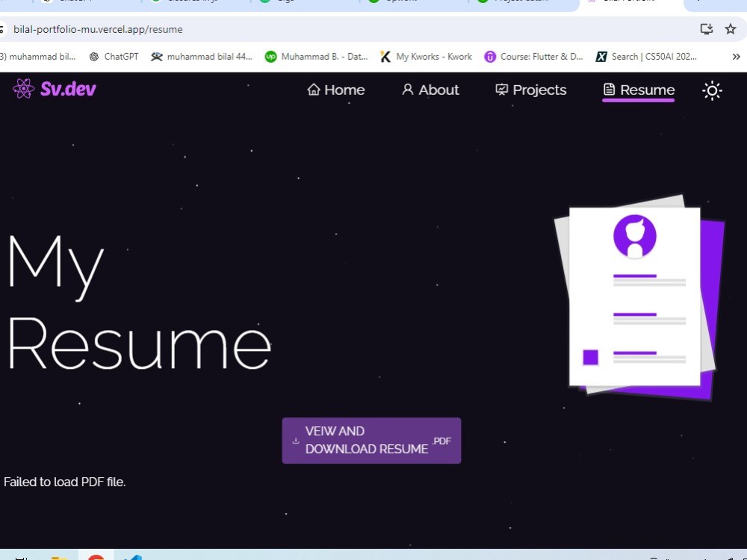Click the Flutter course purple favicon
Viewport: 747px width, 560px height.
490,57
